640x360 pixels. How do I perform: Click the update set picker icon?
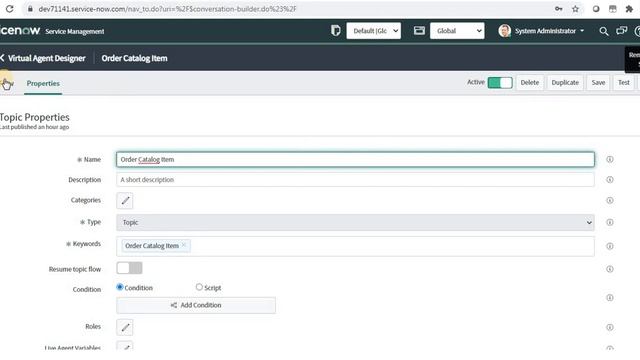click(x=336, y=31)
